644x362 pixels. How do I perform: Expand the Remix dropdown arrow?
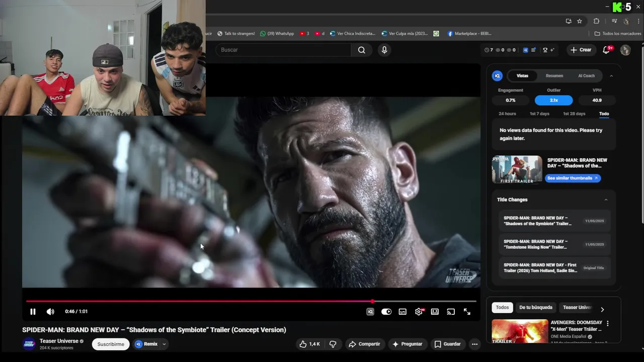coord(164,344)
